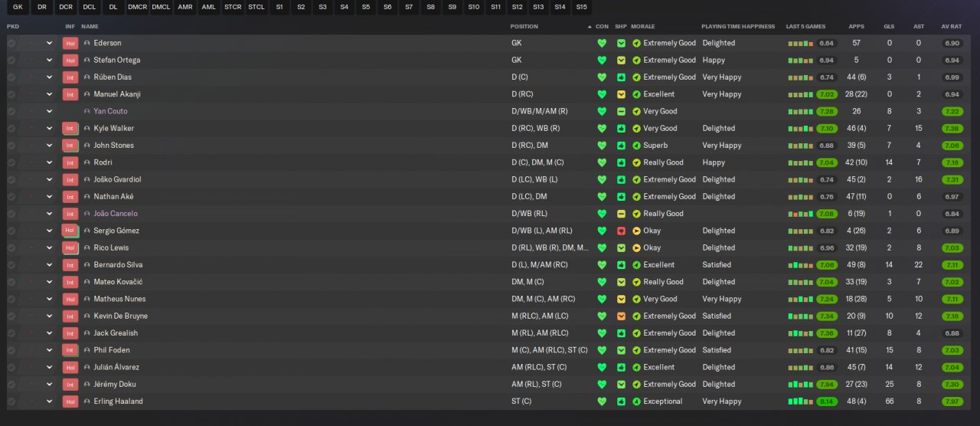Image resolution: width=980 pixels, height=426 pixels.
Task: Click Bernardo Silva's morale arrow icon
Action: pyautogui.click(x=636, y=265)
